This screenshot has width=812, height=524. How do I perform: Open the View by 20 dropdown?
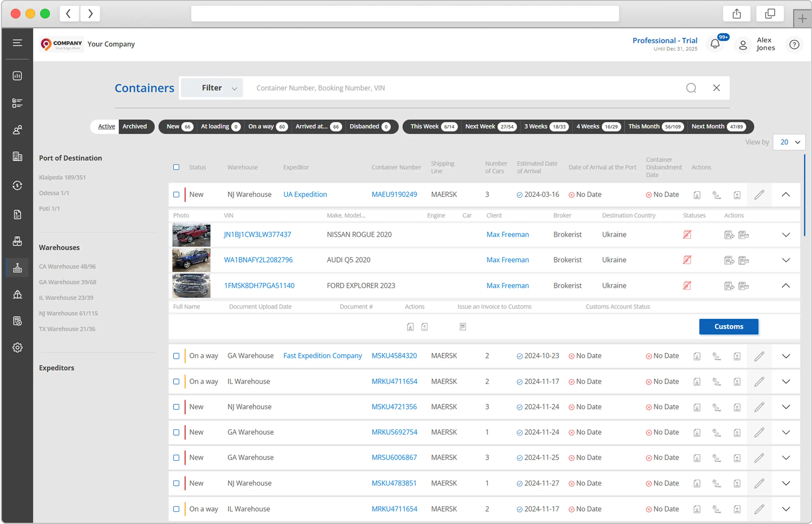789,142
